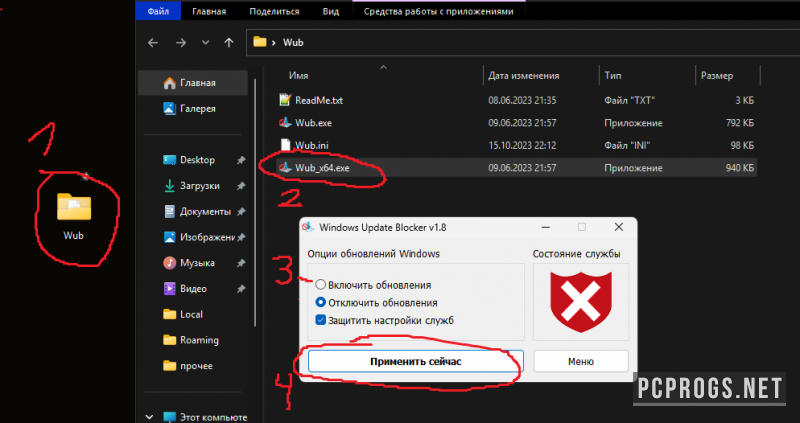Viewport: 800px width, 423px height.
Task: Click the Wub_x64.exe application icon
Action: click(285, 167)
